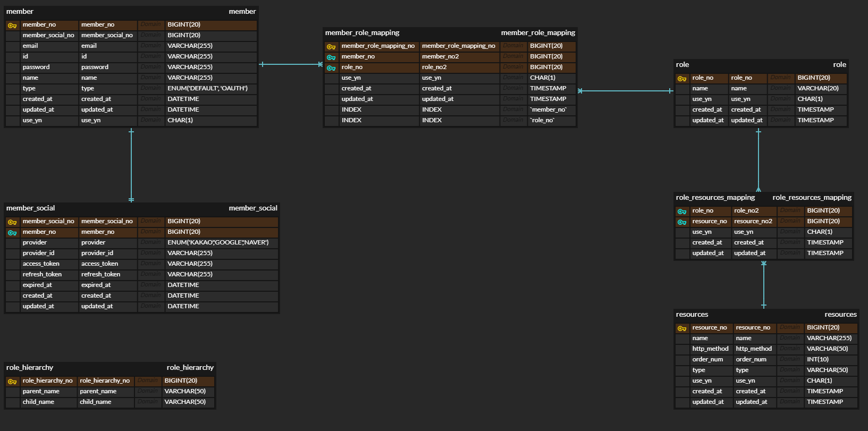Select relationship line between role_resources_mapping and resources
868x431 pixels.
pos(764,285)
